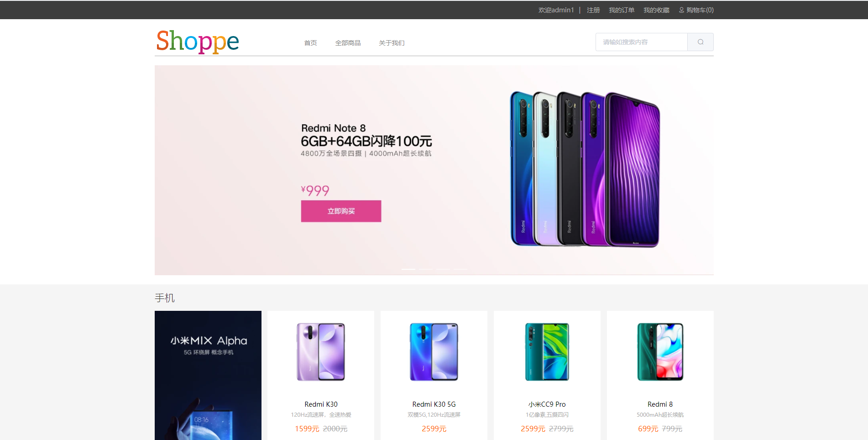Select the third carousel indicator

click(443, 269)
